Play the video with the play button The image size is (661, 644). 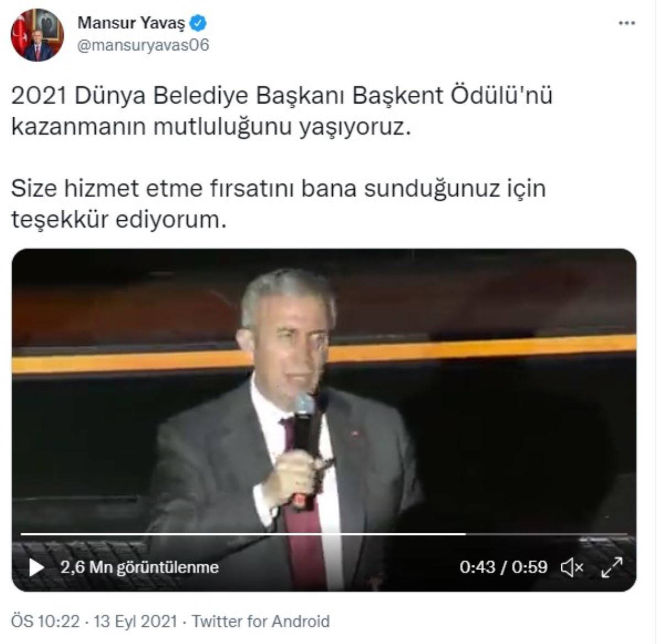click(36, 567)
